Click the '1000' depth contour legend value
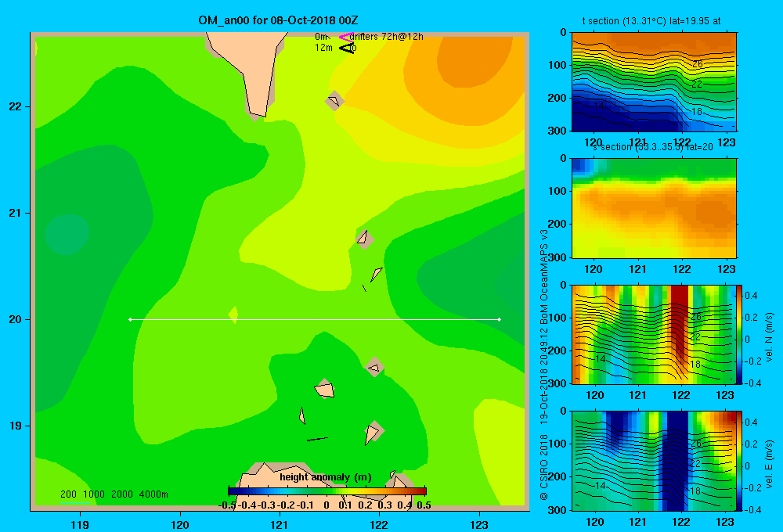 (x=94, y=494)
